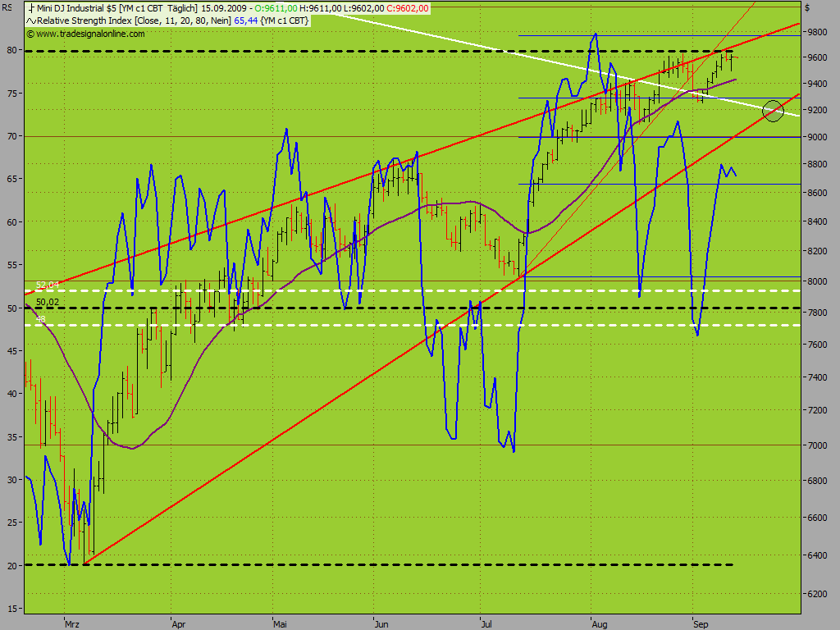
Task: Select the 52,04 level annotation
Action: 48,285
